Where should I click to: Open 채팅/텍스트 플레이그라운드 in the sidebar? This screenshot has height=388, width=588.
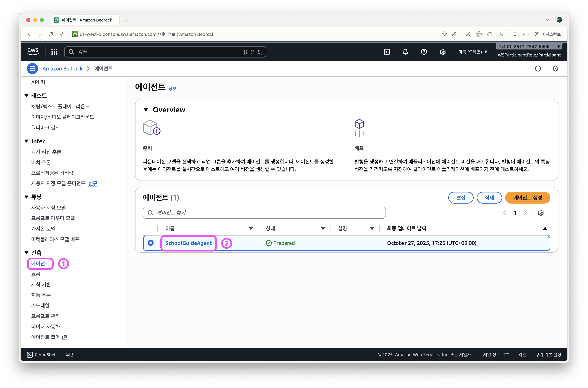(x=60, y=106)
